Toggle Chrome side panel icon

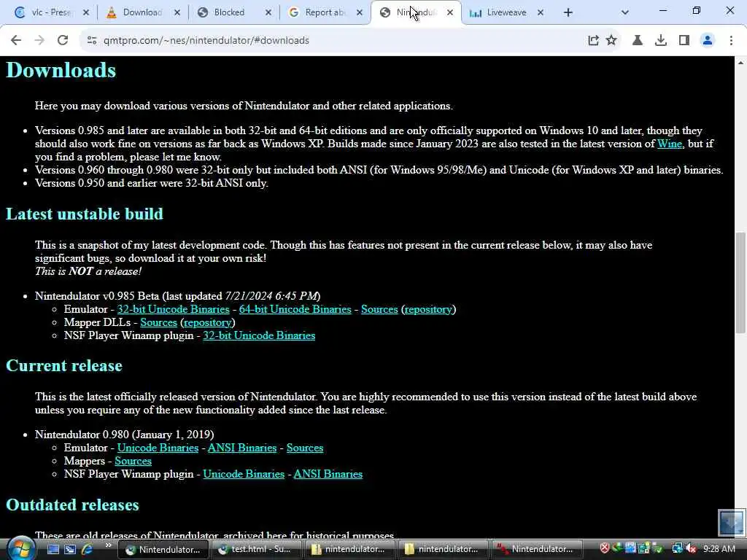(x=684, y=41)
